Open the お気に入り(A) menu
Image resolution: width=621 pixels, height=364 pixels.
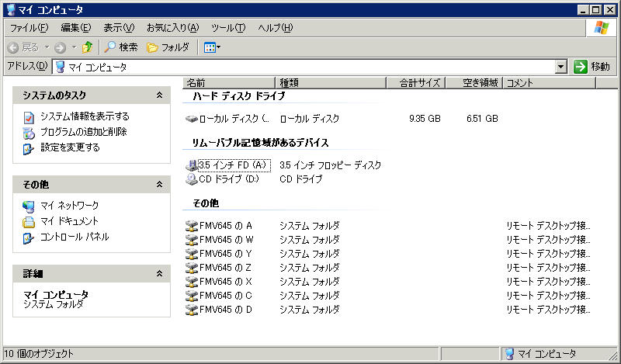click(172, 28)
